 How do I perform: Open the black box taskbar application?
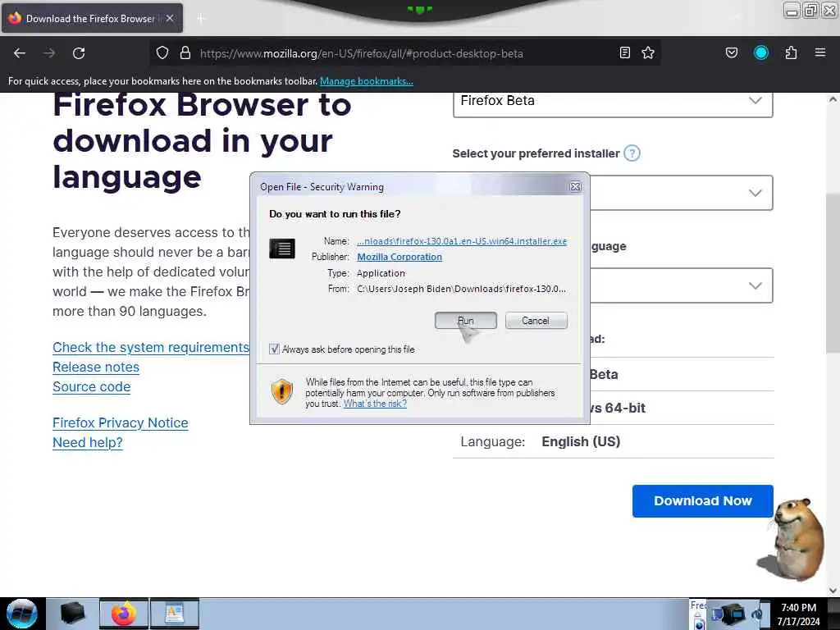click(73, 614)
